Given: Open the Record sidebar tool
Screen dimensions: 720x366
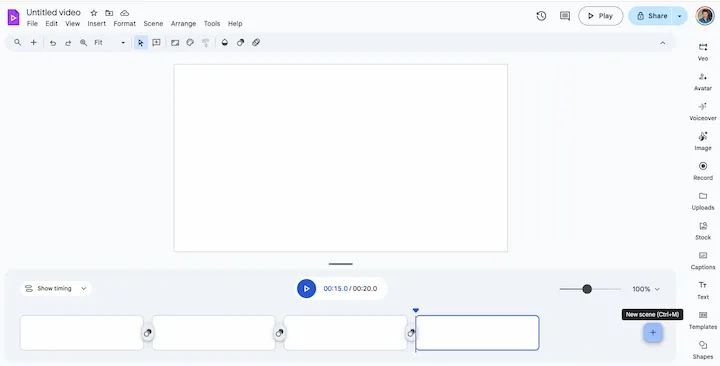Looking at the screenshot, I should (703, 171).
